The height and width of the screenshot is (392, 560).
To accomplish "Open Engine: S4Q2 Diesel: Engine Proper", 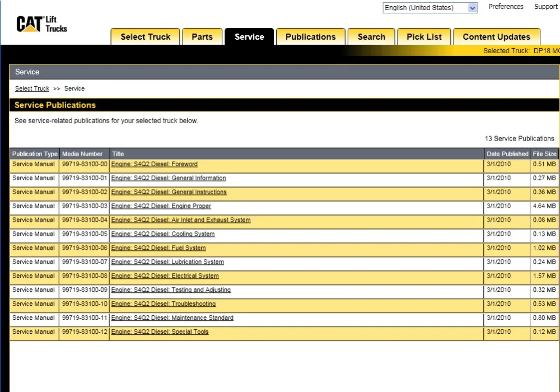I will 161,206.
